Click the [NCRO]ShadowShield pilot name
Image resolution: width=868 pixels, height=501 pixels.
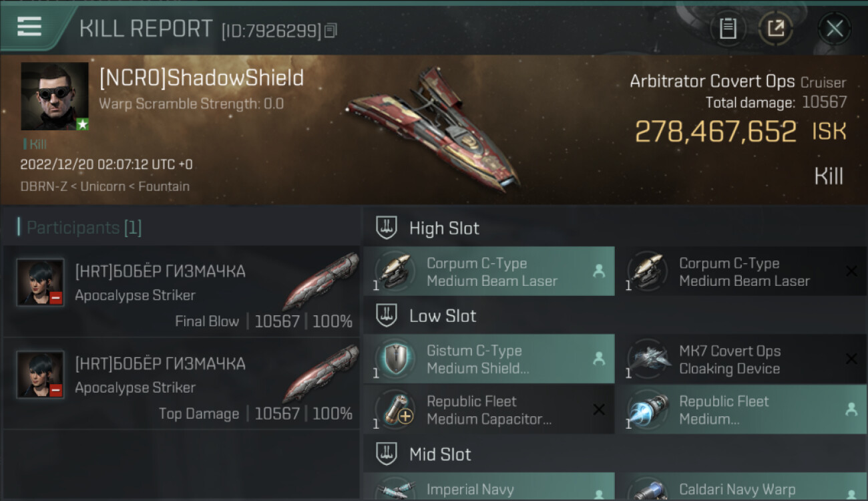pyautogui.click(x=202, y=78)
